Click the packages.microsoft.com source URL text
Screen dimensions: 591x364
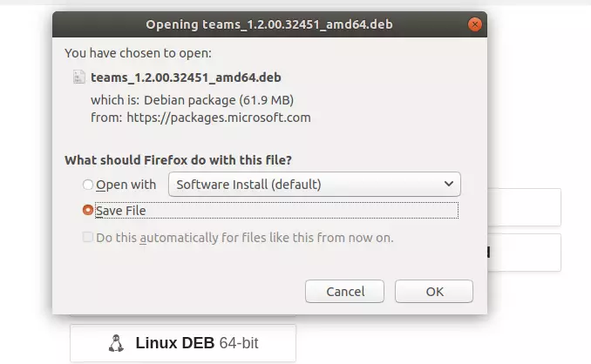(x=219, y=118)
